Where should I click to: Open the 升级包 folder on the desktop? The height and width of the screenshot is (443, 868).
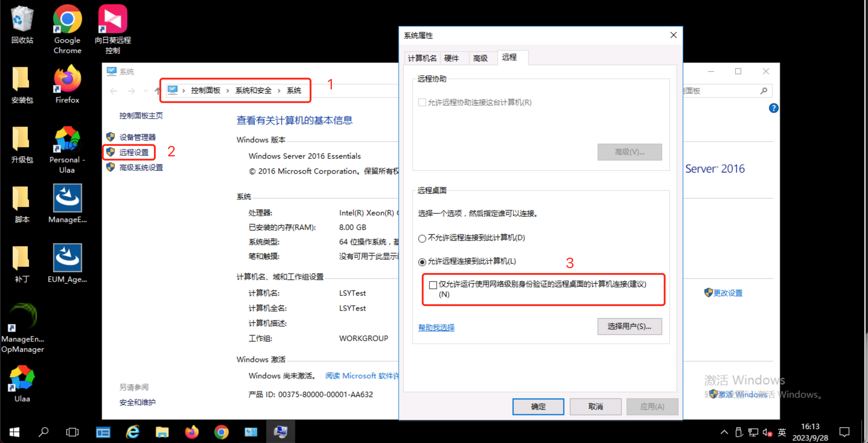click(x=22, y=145)
